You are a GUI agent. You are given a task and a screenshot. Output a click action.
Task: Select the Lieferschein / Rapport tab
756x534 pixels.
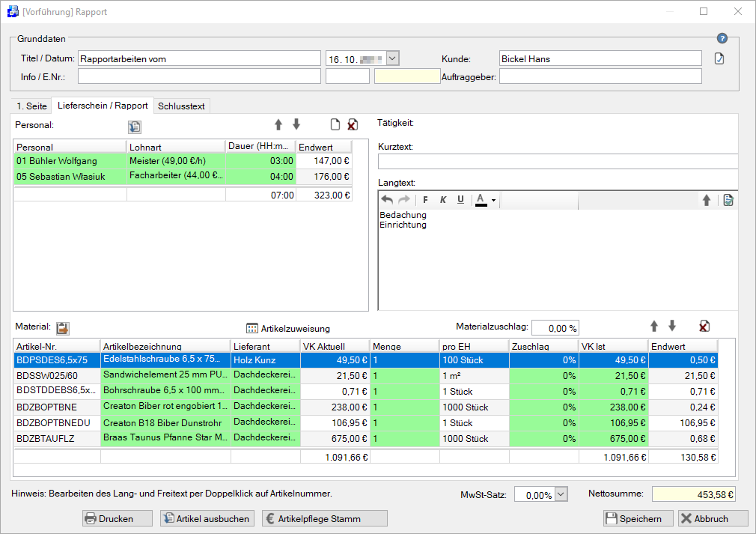click(x=103, y=105)
